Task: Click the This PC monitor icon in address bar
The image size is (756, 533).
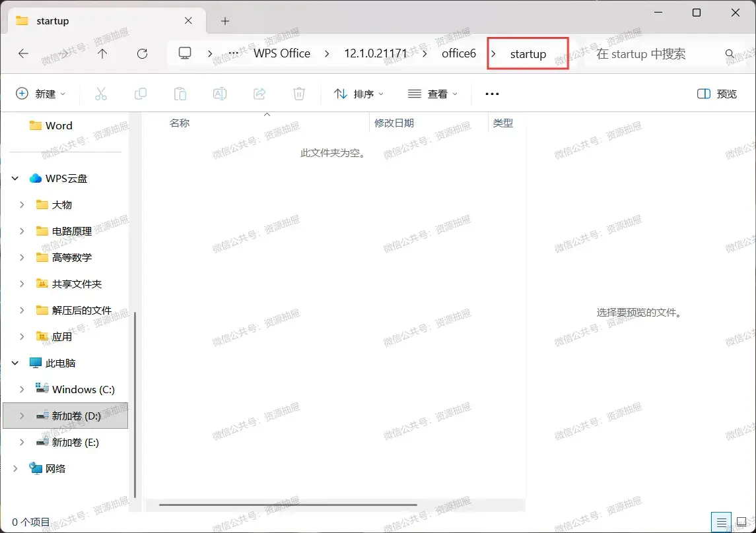Action: tap(185, 53)
